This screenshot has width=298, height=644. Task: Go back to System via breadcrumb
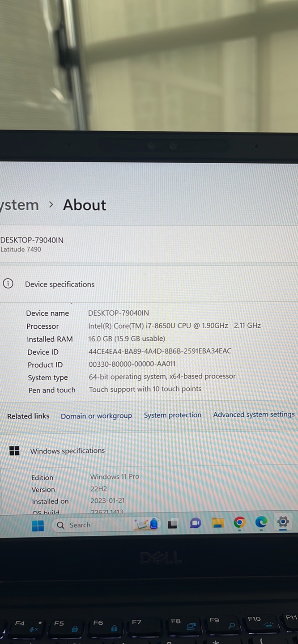coord(19,205)
